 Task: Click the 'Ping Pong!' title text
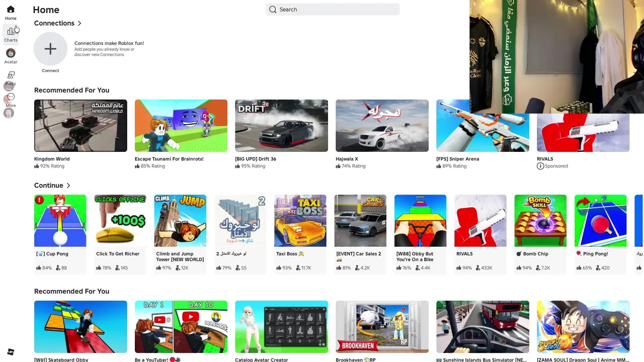(596, 254)
